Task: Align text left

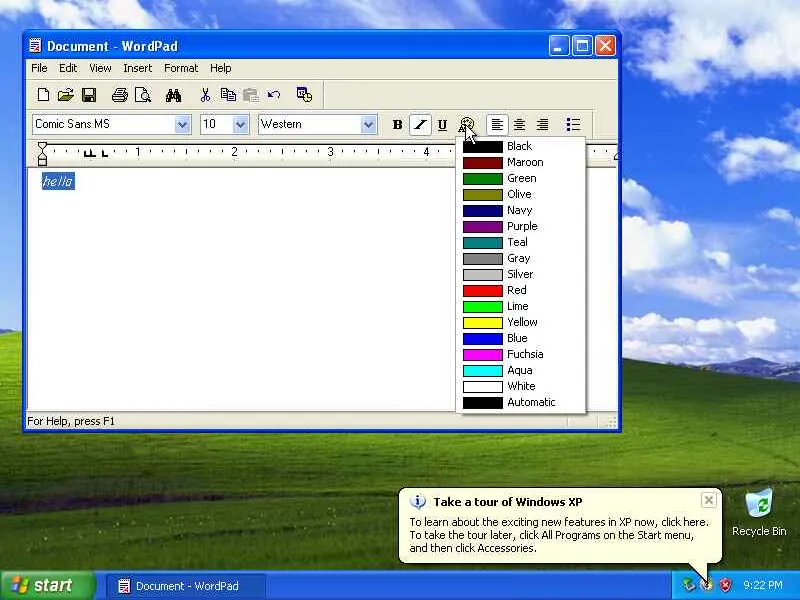Action: click(x=497, y=124)
